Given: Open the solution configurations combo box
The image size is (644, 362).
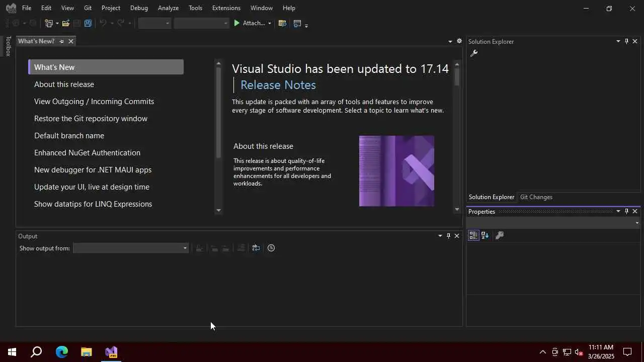Looking at the screenshot, I should (x=155, y=23).
